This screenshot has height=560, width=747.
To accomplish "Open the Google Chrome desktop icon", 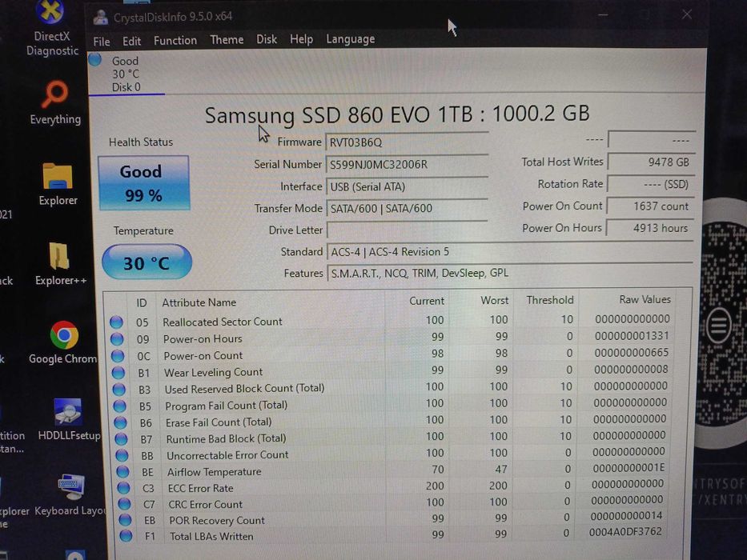I will (63, 343).
